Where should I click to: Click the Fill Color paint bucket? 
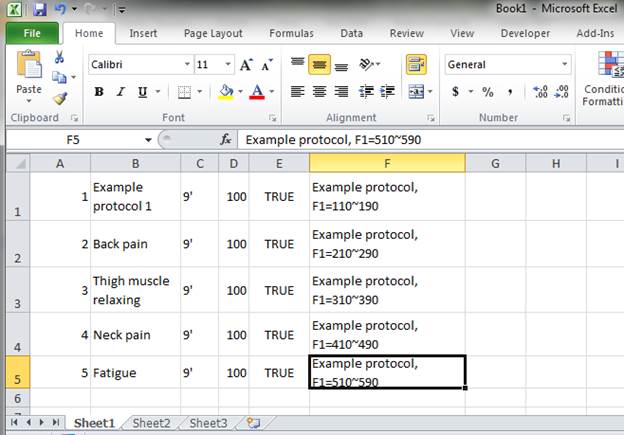(x=225, y=92)
